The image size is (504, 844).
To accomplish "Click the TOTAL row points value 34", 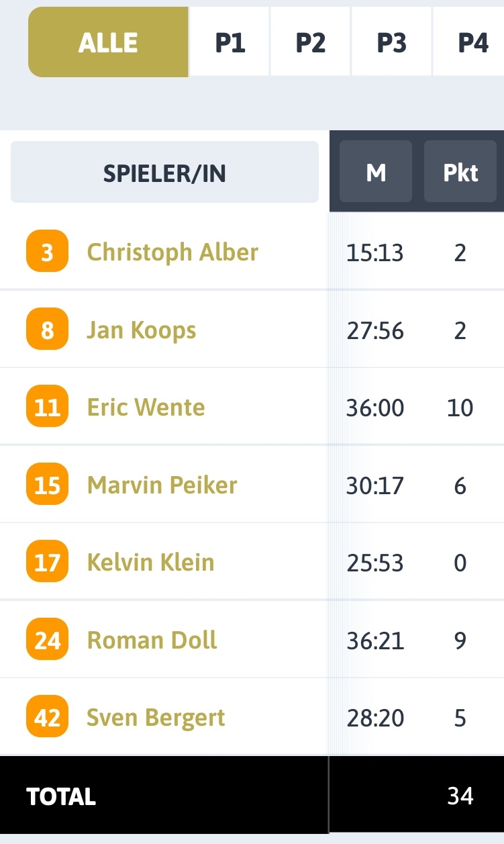I will click(460, 796).
